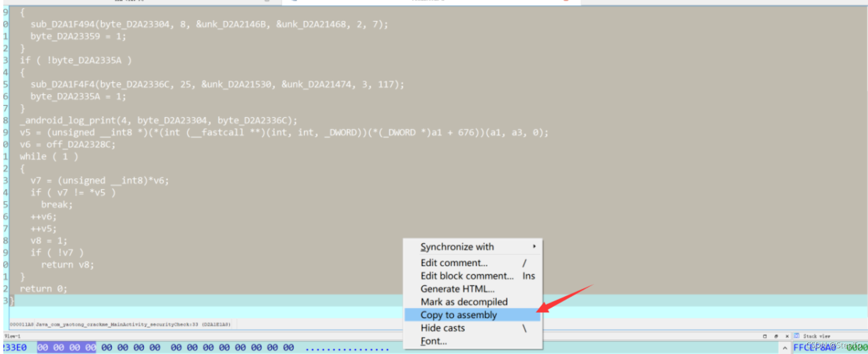Click the 'if ( v7 != *v5 )' line

[73, 193]
